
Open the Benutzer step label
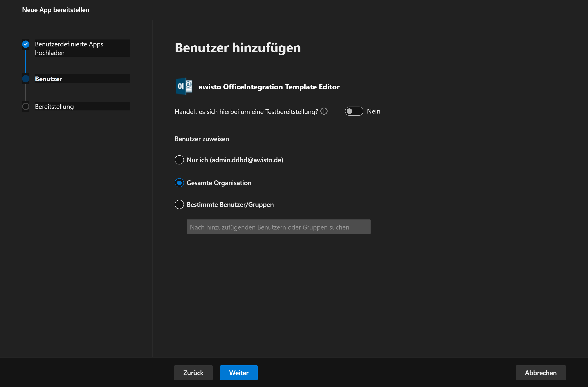pos(82,79)
